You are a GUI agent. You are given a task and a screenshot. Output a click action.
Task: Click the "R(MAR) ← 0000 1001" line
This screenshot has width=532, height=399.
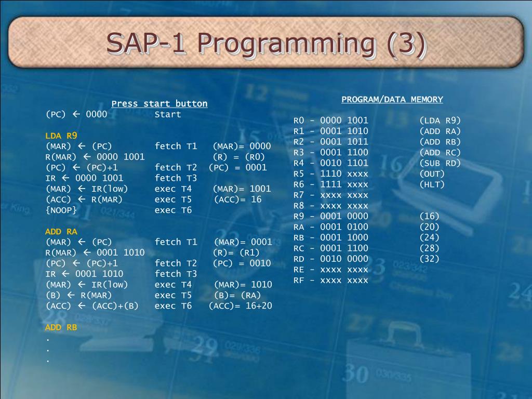tap(95, 157)
